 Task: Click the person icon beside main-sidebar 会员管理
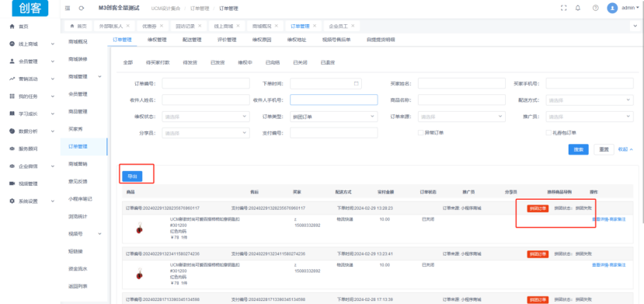pos(12,61)
